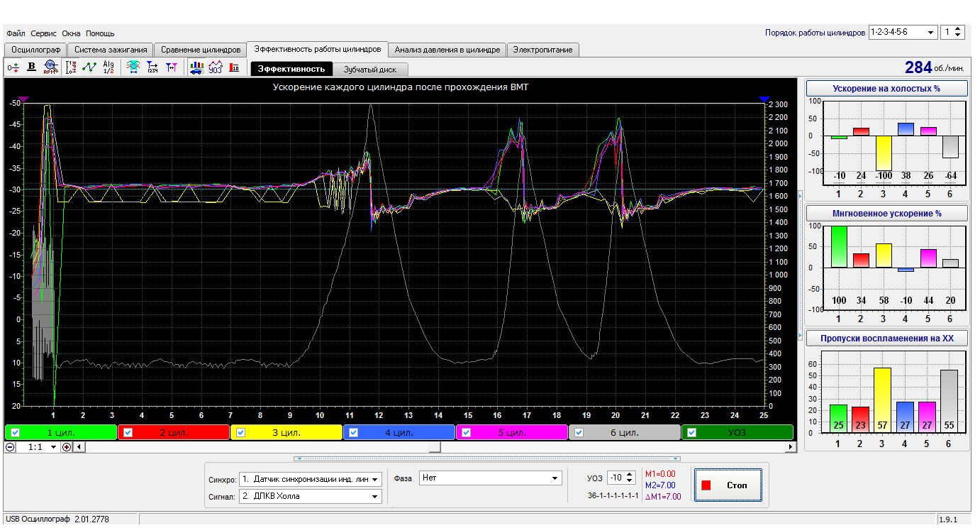Toggle the 4 цил. checkbox

point(353,432)
